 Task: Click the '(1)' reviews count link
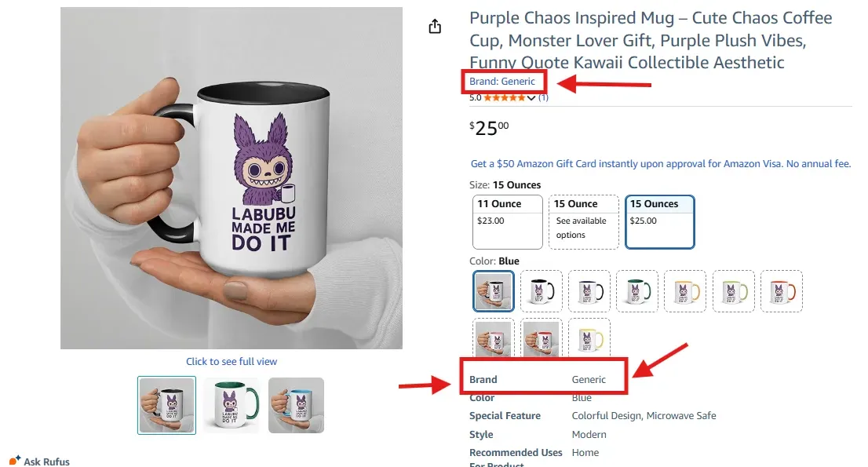(542, 97)
